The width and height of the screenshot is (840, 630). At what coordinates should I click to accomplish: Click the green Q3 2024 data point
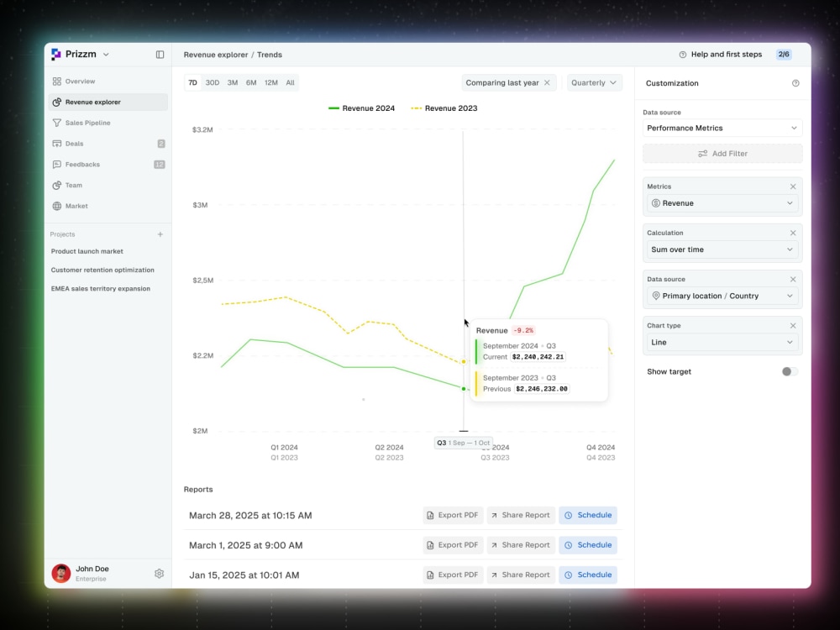coord(464,388)
